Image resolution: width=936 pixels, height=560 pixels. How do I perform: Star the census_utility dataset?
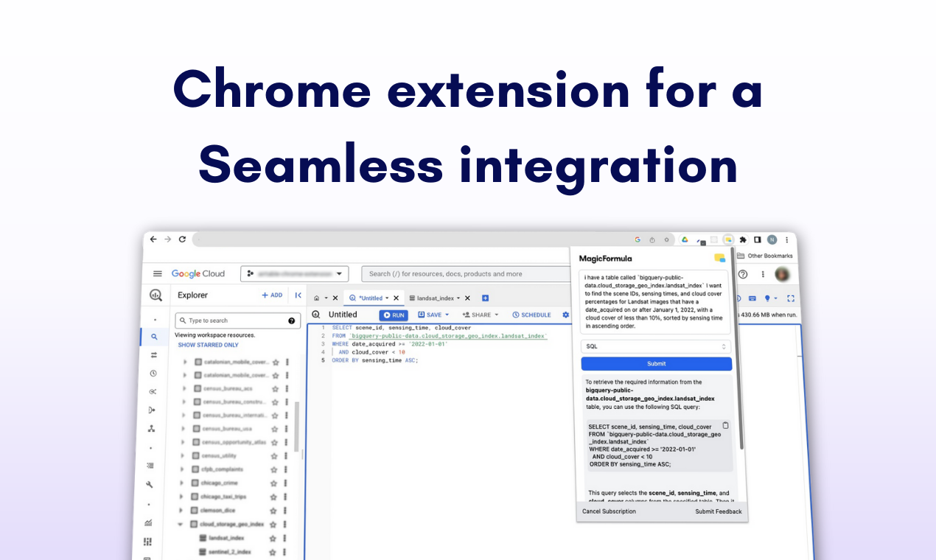(x=275, y=455)
